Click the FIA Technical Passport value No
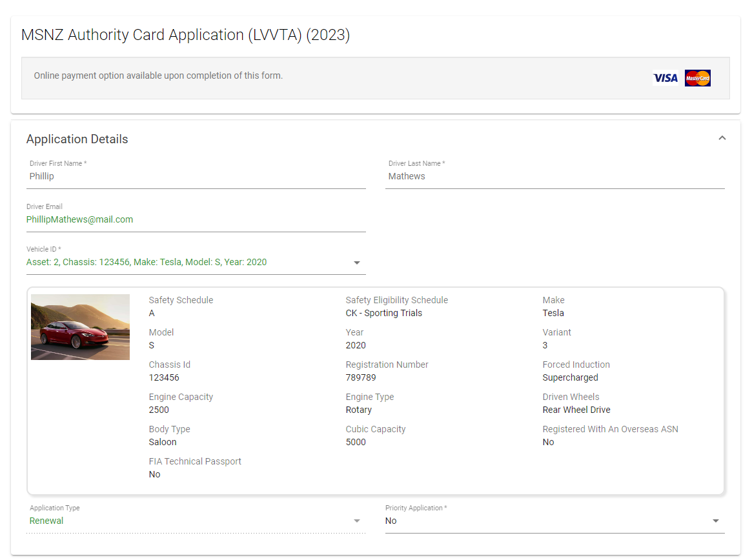The height and width of the screenshot is (560, 752). (154, 474)
